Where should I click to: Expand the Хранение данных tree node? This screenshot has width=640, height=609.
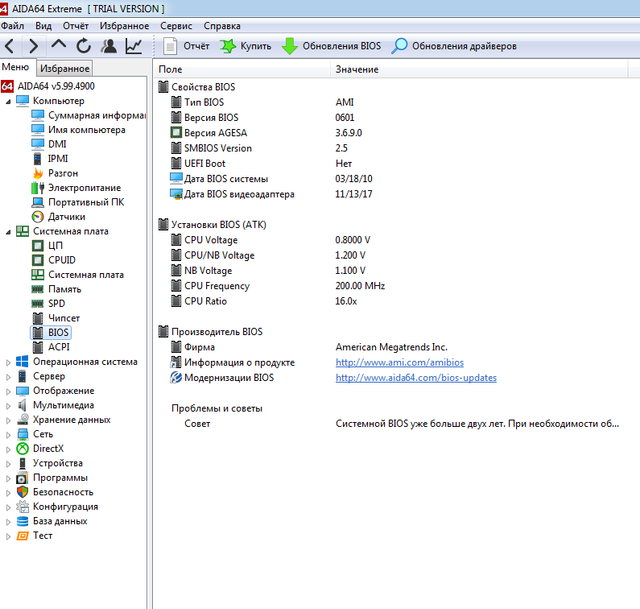(x=8, y=420)
